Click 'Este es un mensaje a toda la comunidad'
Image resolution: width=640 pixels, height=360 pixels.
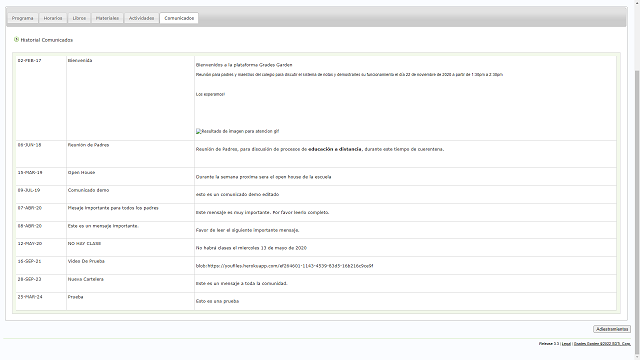242,283
